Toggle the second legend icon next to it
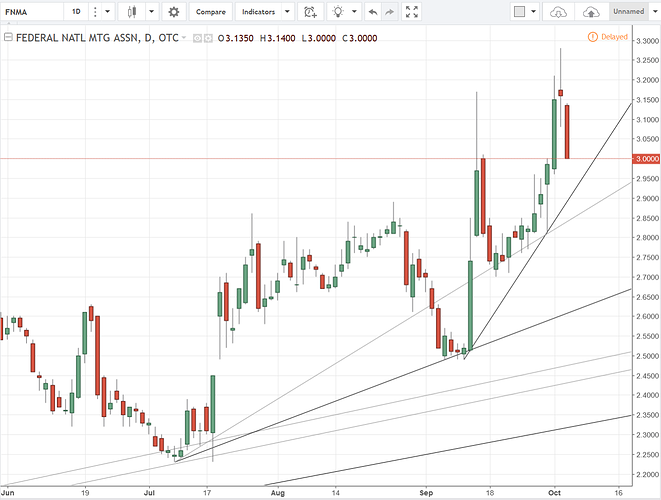 coord(208,38)
